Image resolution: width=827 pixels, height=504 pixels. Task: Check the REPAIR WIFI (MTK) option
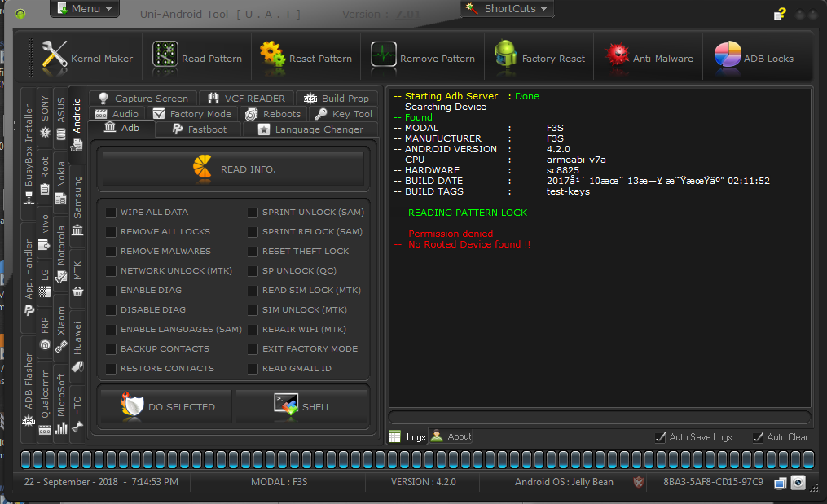(x=253, y=329)
